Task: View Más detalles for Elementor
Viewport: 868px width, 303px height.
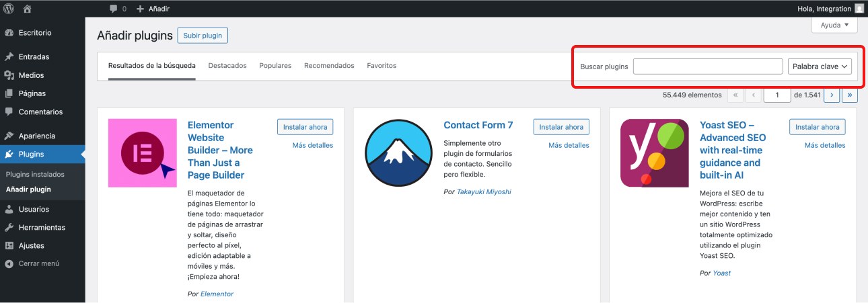Action: (x=313, y=145)
